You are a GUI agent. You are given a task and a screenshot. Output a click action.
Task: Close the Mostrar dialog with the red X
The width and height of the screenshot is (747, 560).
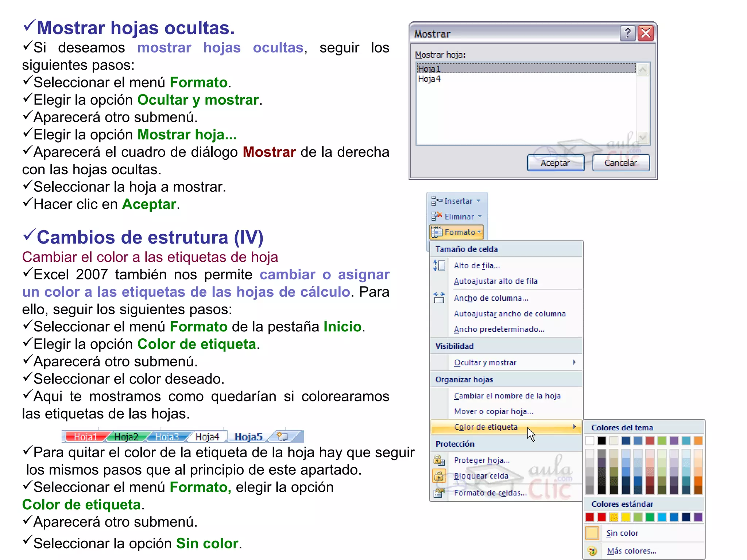click(646, 34)
